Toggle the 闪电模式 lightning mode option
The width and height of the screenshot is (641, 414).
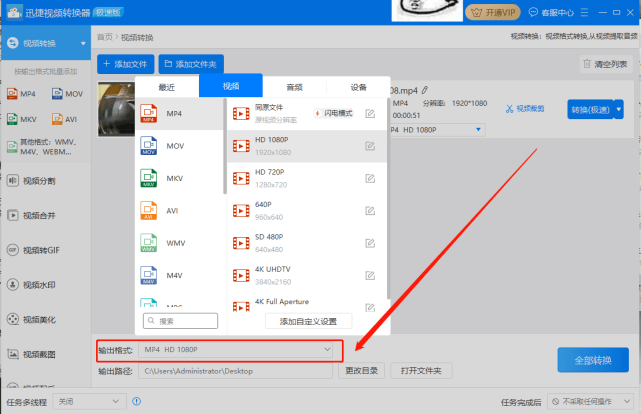[x=333, y=114]
